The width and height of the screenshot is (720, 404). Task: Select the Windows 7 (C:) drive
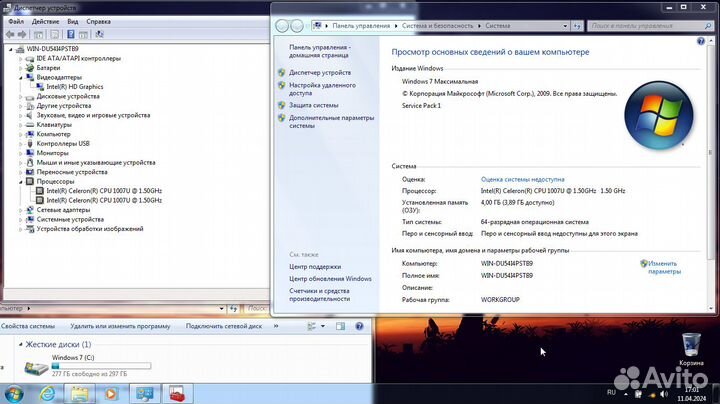click(87, 365)
